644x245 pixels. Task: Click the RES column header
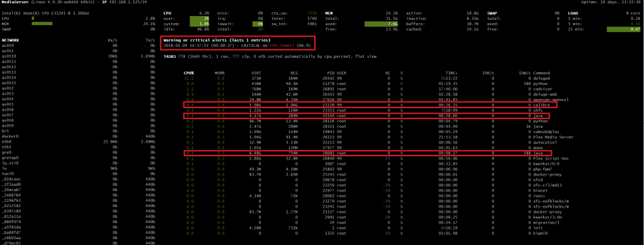pos(294,73)
